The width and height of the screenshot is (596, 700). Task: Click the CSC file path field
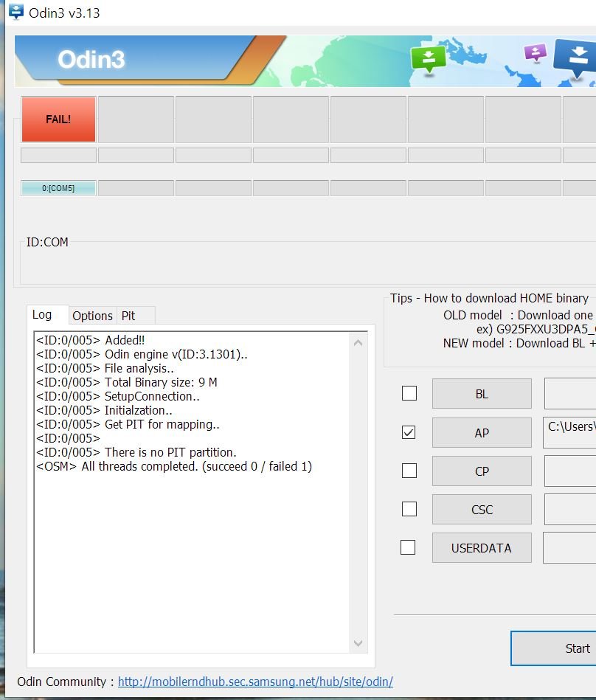[x=570, y=510]
